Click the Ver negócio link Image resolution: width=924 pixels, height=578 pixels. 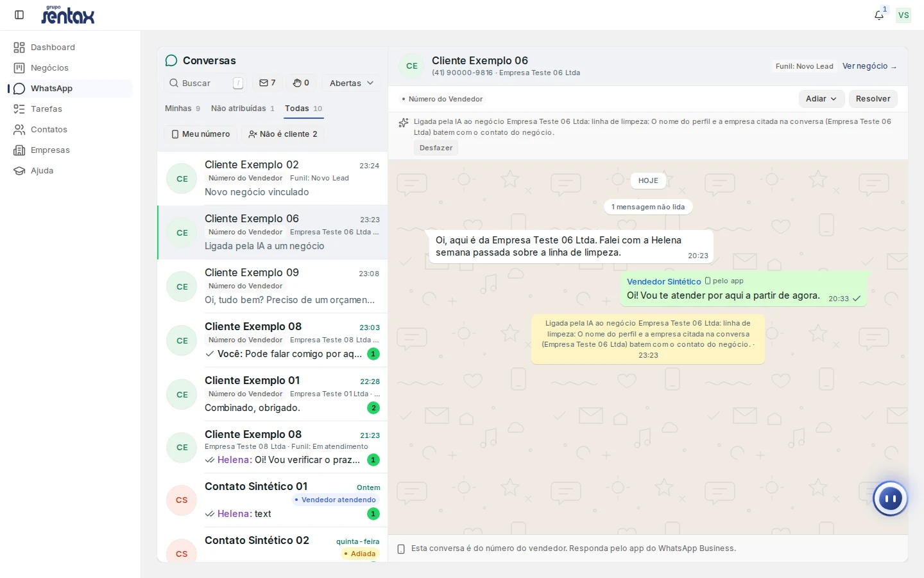[869, 66]
